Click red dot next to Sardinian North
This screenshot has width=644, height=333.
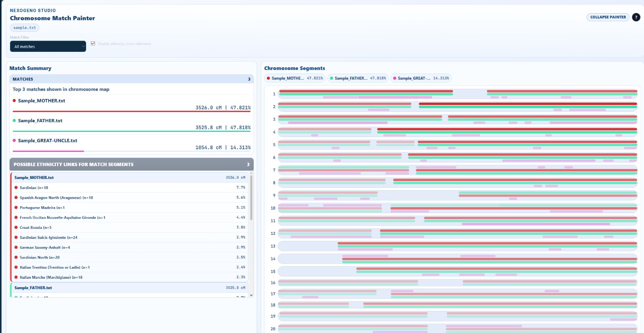pyautogui.click(x=16, y=257)
